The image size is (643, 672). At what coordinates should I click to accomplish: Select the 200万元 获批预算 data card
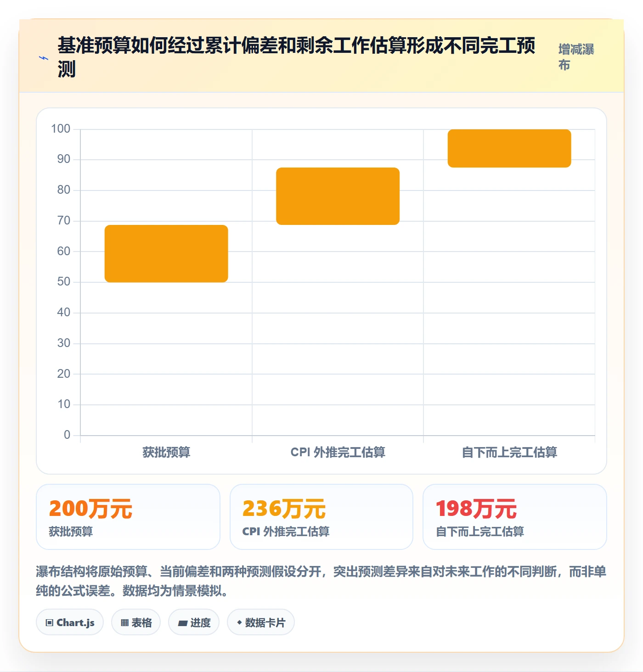128,517
